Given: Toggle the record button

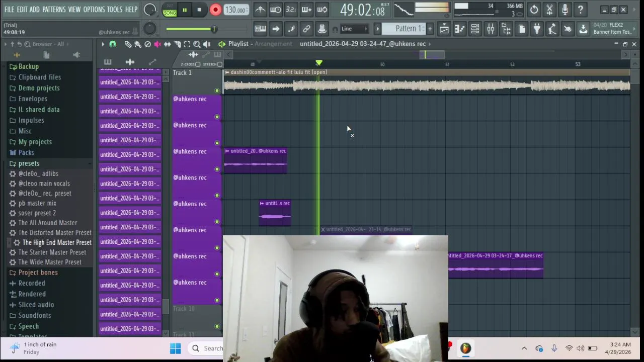Looking at the screenshot, I should [215, 10].
